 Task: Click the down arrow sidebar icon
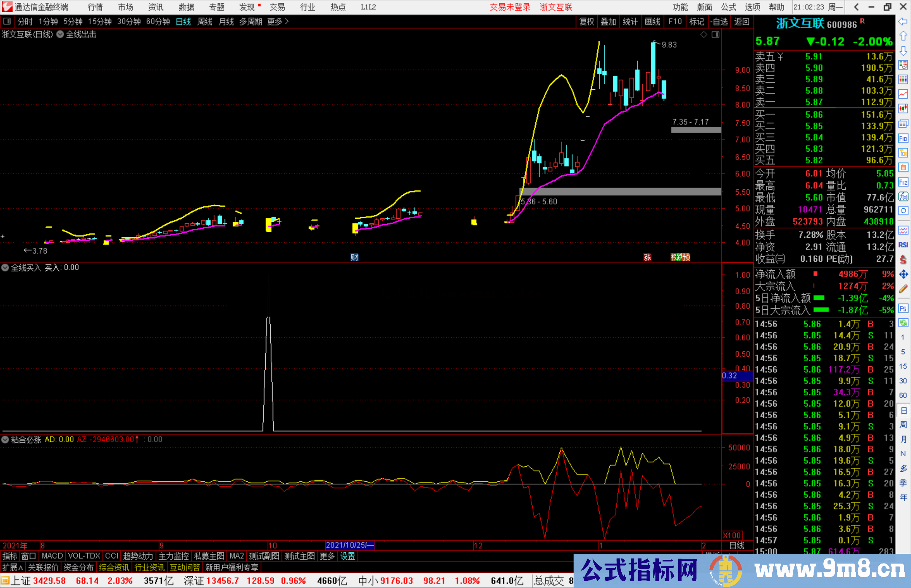tap(903, 51)
